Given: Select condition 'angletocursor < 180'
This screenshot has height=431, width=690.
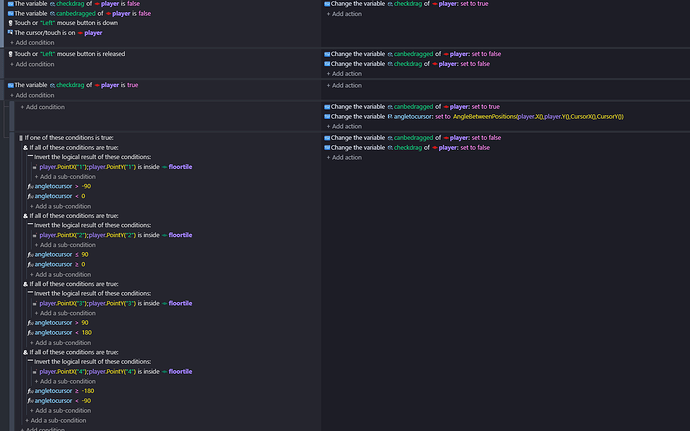Looking at the screenshot, I should coord(59,332).
